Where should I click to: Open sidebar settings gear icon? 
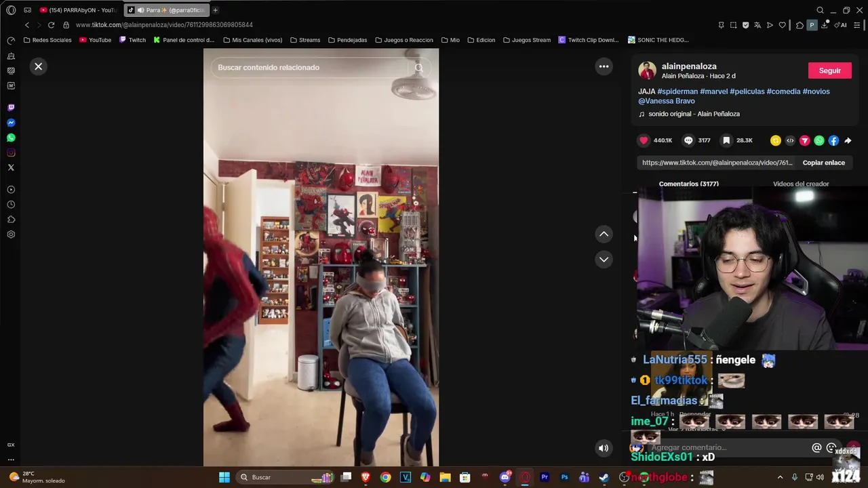point(11,235)
